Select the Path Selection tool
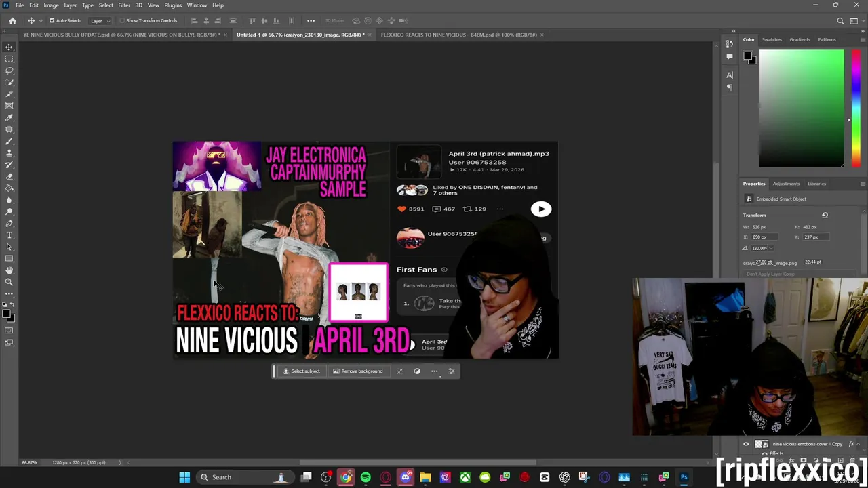Screen dimensions: 868x488 9,247
